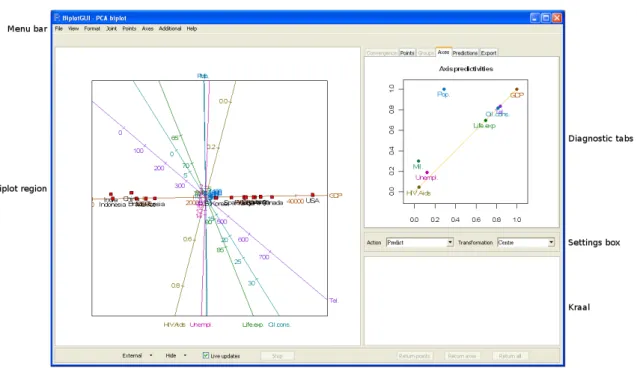Switch to the Groups diagnostic tab
This screenshot has width=637, height=368.
pyautogui.click(x=426, y=53)
